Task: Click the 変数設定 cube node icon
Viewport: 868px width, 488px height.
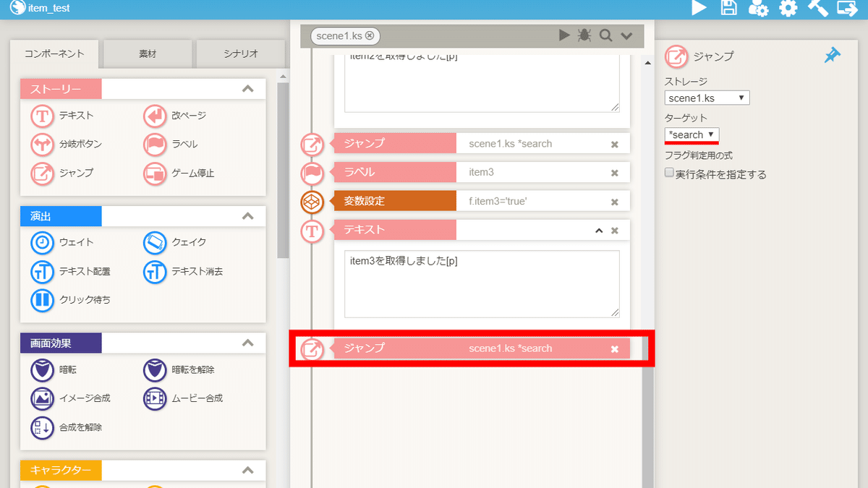Action: (312, 202)
